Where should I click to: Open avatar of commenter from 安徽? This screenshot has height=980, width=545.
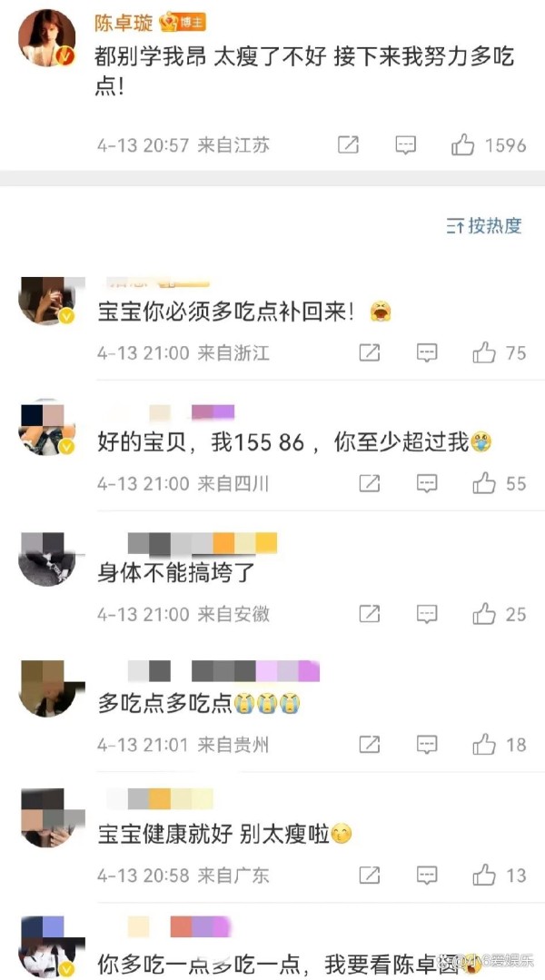point(47,559)
